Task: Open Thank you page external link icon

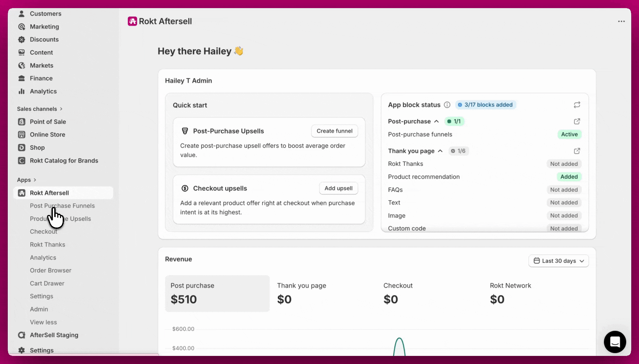Action: [577, 151]
